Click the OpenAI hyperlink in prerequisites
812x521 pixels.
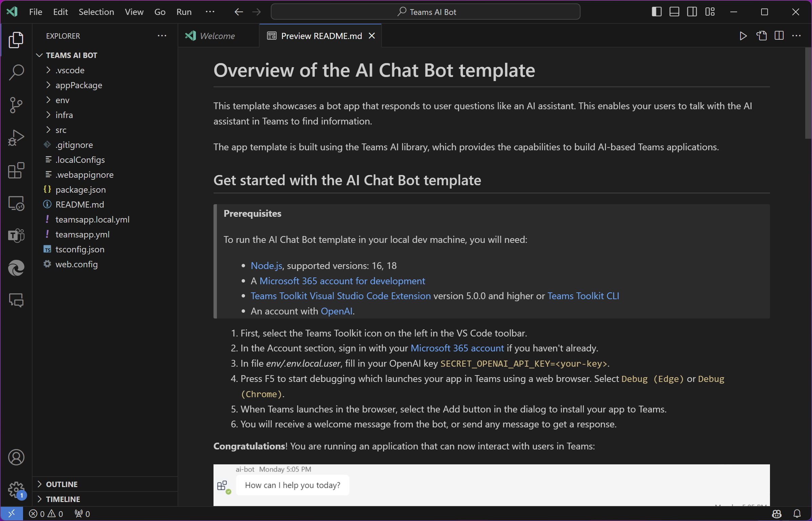pos(336,310)
